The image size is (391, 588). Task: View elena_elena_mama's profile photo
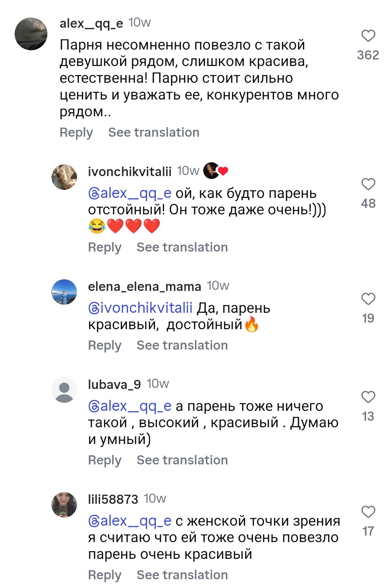pyautogui.click(x=64, y=292)
